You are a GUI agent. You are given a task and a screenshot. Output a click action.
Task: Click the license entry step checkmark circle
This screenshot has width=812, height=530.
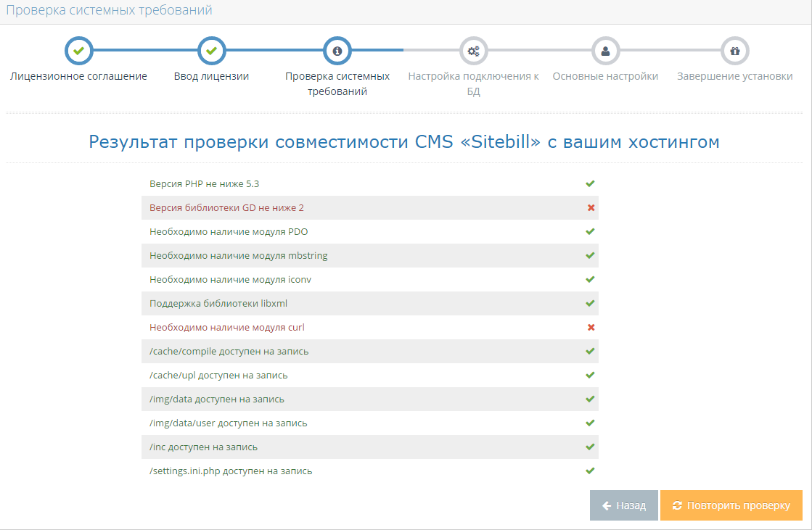click(211, 51)
